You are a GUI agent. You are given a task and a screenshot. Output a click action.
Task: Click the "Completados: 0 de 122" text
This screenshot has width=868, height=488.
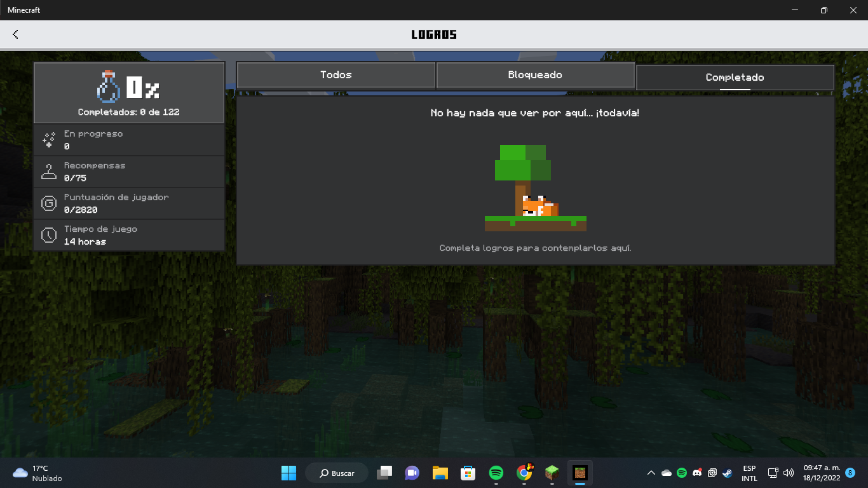point(129,112)
